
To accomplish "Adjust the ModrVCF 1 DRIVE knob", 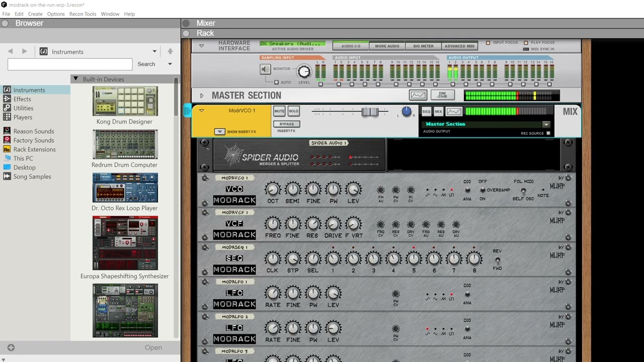I will pos(333,224).
